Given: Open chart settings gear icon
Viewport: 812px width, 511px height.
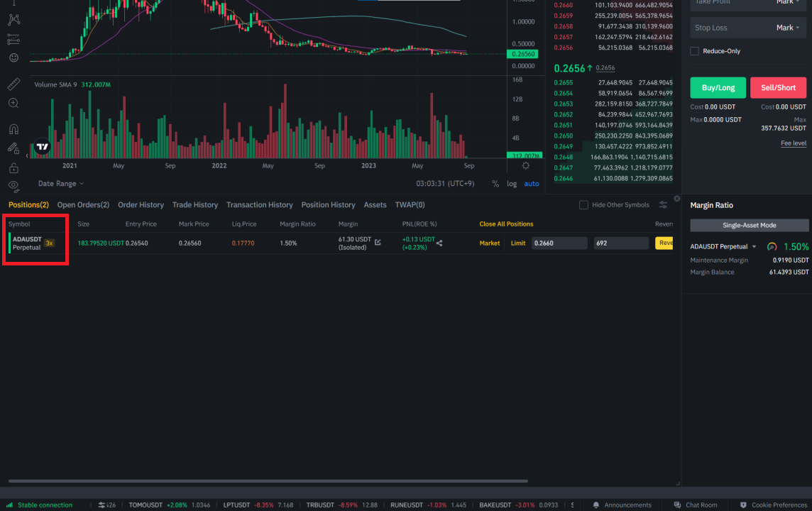Looking at the screenshot, I should pos(526,165).
